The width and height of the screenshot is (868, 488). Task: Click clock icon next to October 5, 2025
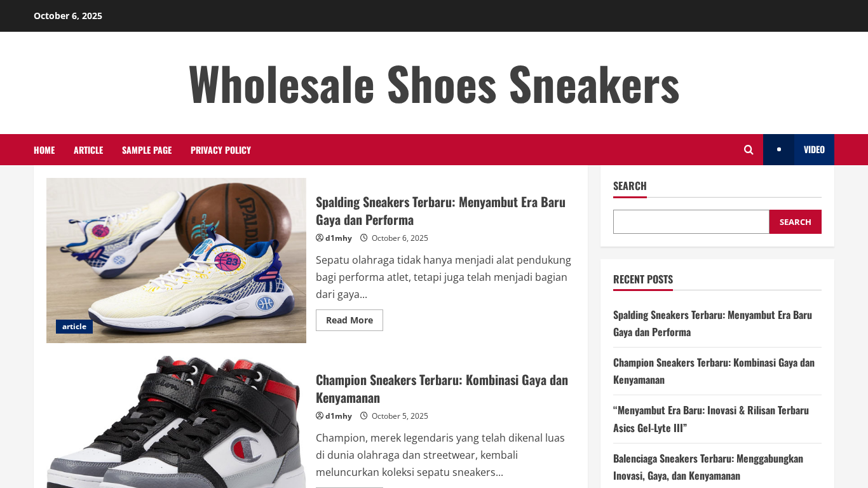pyautogui.click(x=364, y=416)
